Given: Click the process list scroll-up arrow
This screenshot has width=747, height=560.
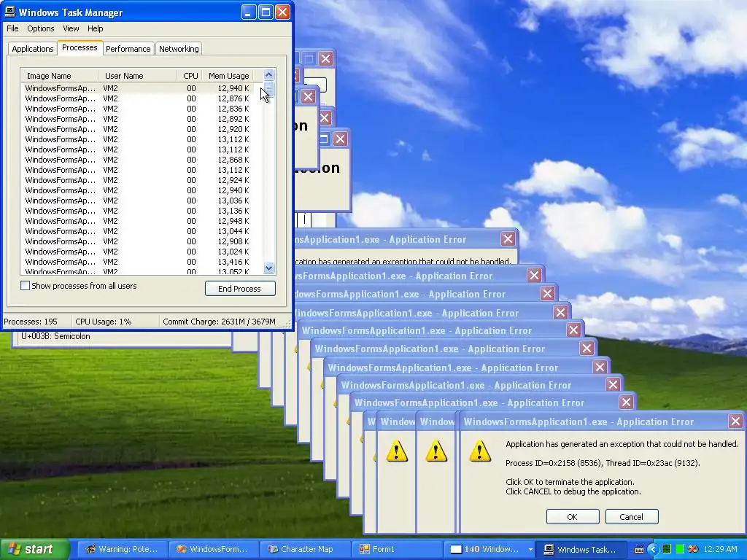Looking at the screenshot, I should click(268, 75).
